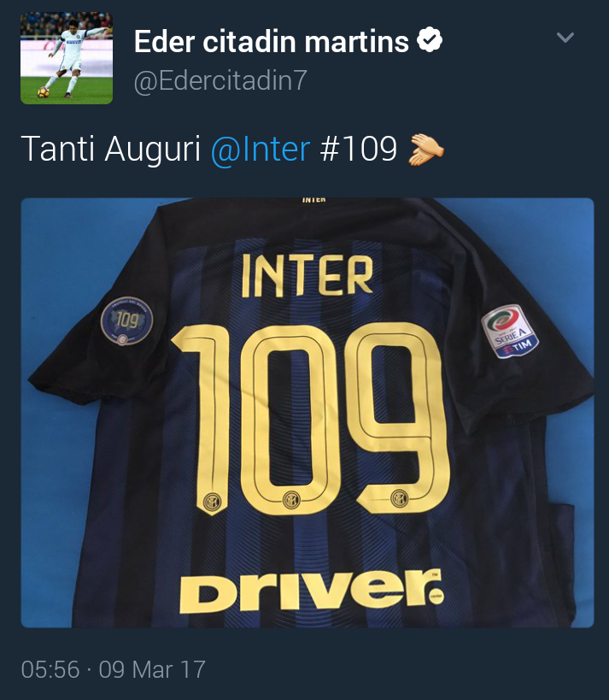Click the Inter crest under digit 0
The image size is (609, 700).
pos(291,500)
